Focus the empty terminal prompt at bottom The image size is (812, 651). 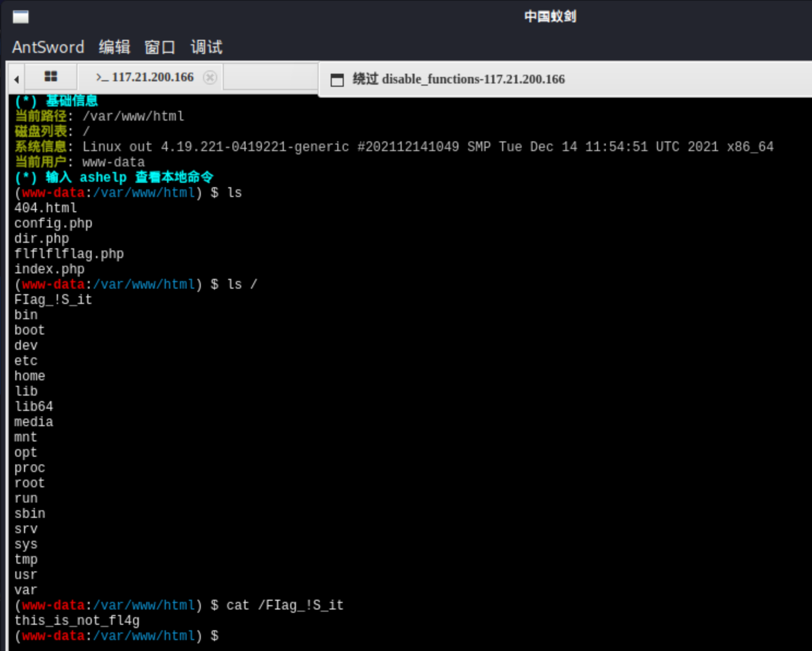pyautogui.click(x=117, y=636)
